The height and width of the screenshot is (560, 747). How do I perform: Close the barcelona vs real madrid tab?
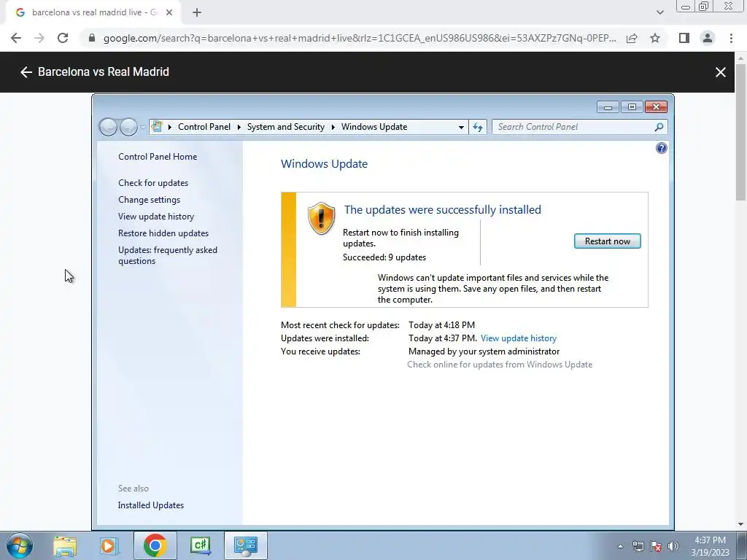pyautogui.click(x=169, y=13)
